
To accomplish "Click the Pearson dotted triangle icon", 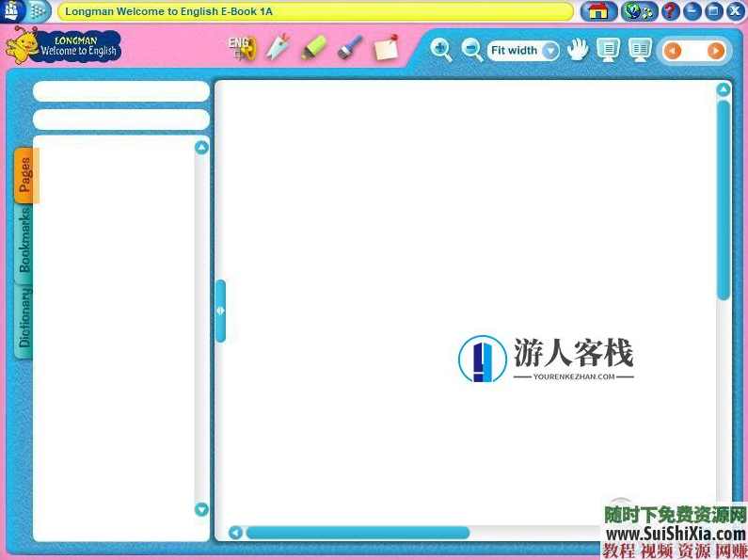I will [x=39, y=11].
